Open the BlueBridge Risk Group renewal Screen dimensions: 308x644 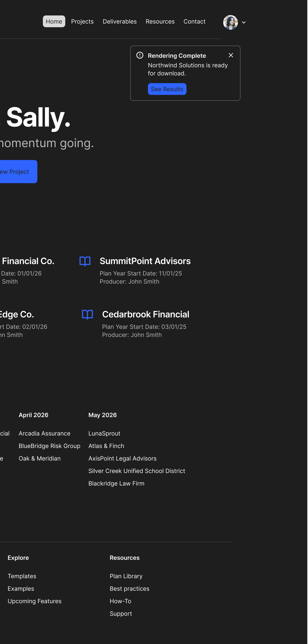click(x=49, y=446)
